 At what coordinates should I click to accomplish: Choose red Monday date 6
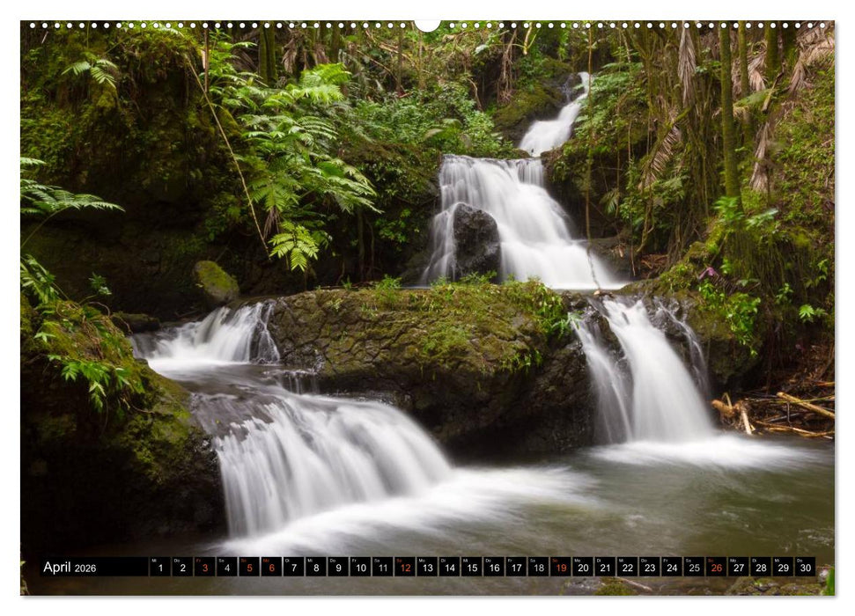coord(271,568)
